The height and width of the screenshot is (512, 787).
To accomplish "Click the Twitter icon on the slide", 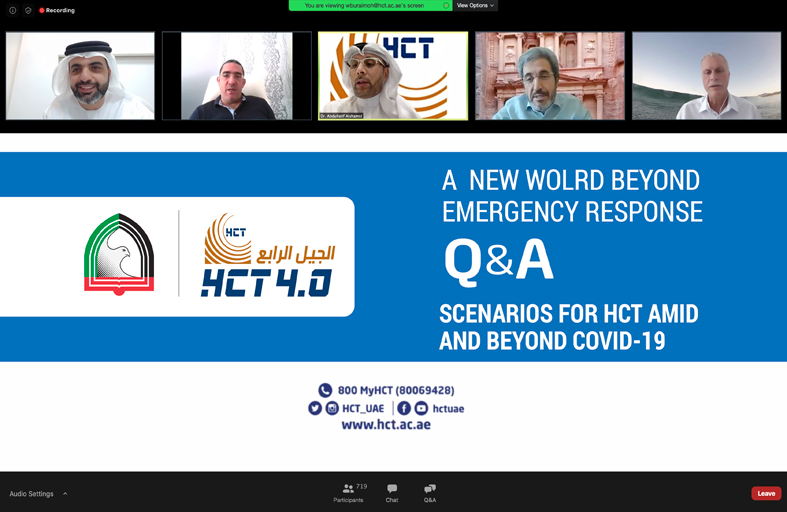I will pos(315,408).
